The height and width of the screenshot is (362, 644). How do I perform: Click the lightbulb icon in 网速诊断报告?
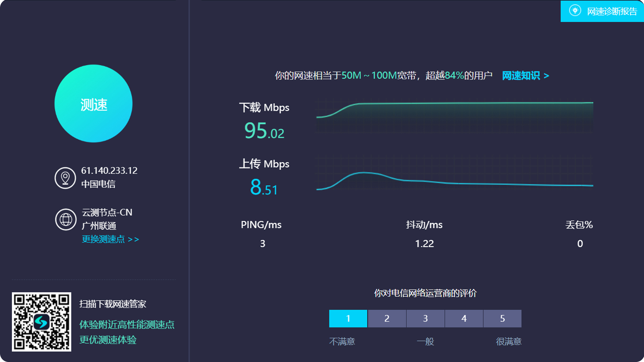(575, 11)
